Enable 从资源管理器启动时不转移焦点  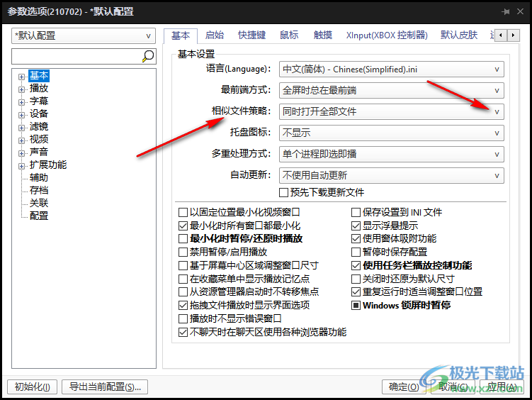[183, 291]
